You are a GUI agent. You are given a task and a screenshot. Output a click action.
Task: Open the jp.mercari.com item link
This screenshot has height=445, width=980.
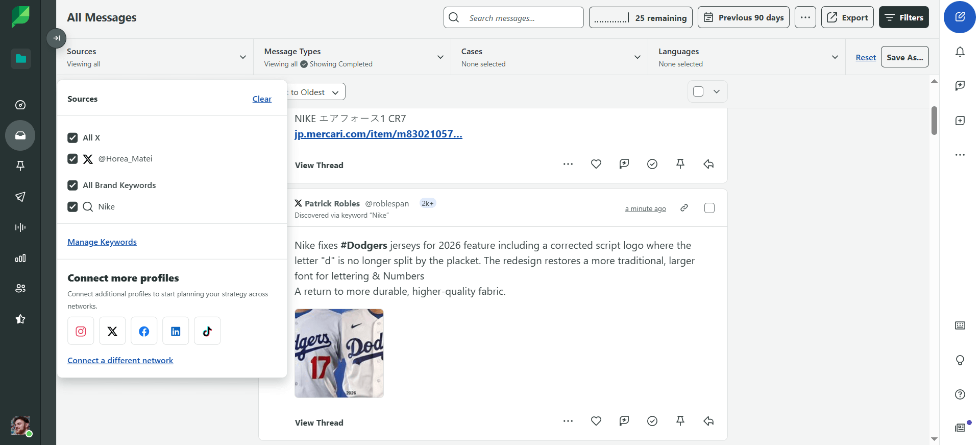(x=378, y=134)
